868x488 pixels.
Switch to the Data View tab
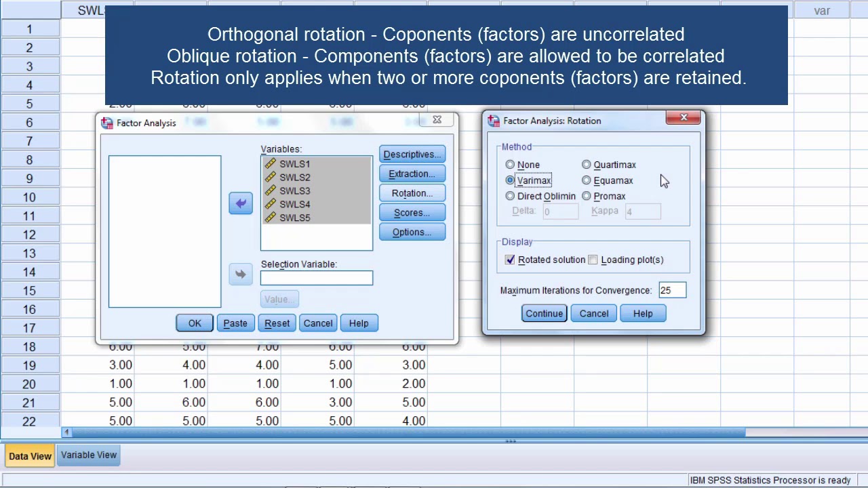tap(30, 455)
